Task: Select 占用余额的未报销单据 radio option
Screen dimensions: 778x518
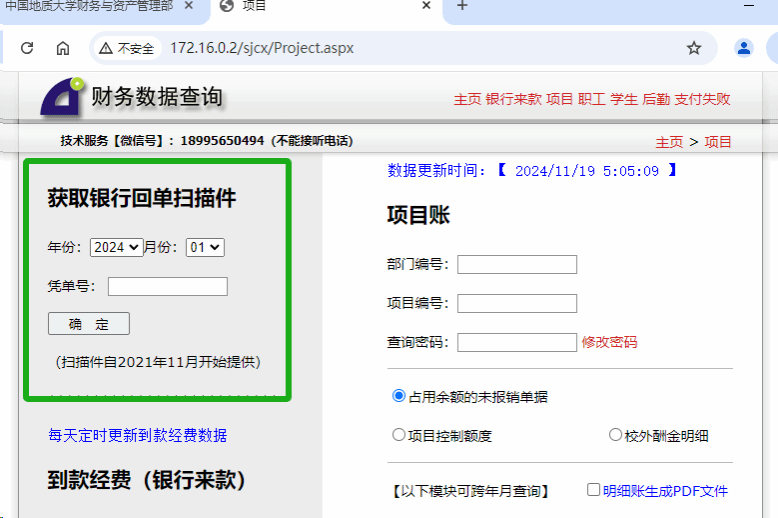Action: click(x=399, y=396)
